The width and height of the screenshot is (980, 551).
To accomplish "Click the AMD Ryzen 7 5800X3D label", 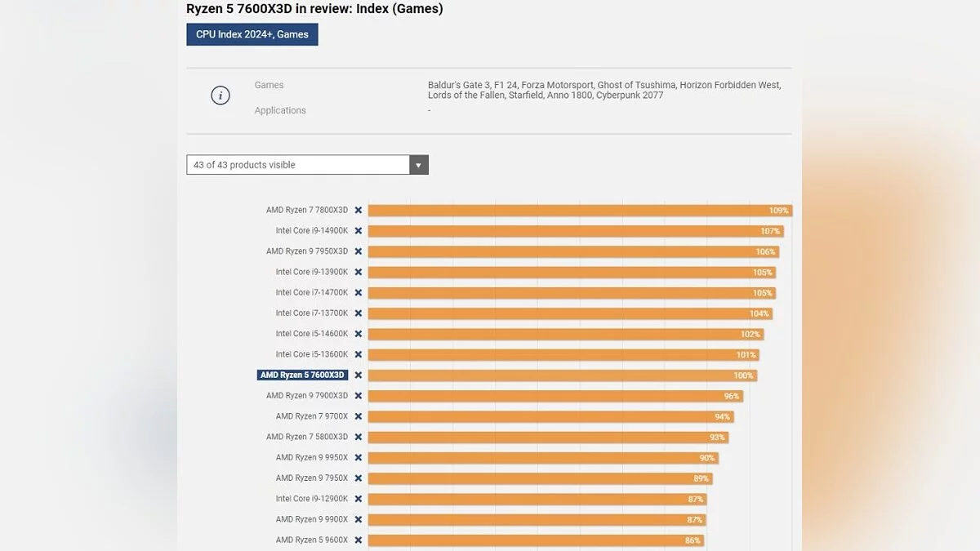I will click(307, 437).
